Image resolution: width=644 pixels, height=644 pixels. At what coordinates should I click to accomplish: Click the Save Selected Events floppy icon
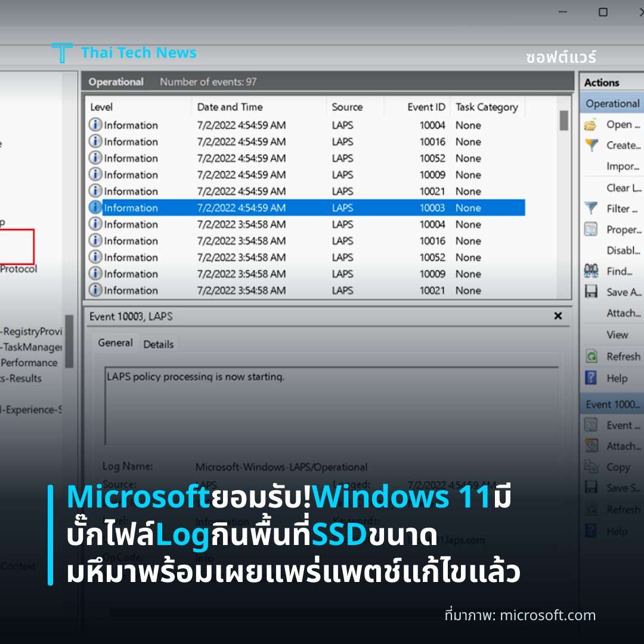coord(590,488)
